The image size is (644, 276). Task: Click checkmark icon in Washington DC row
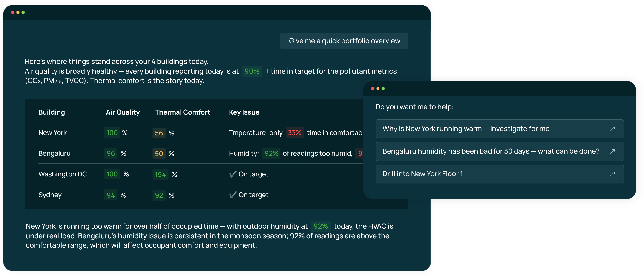click(x=233, y=174)
